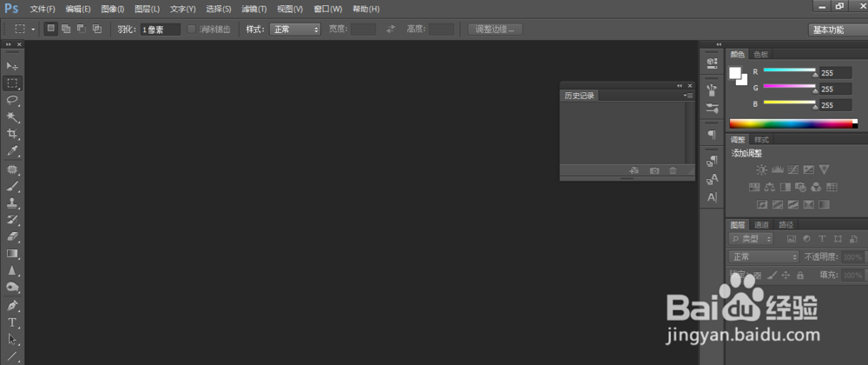Choose Subtract from Selection mode button
The height and width of the screenshot is (365, 868).
coord(82,29)
